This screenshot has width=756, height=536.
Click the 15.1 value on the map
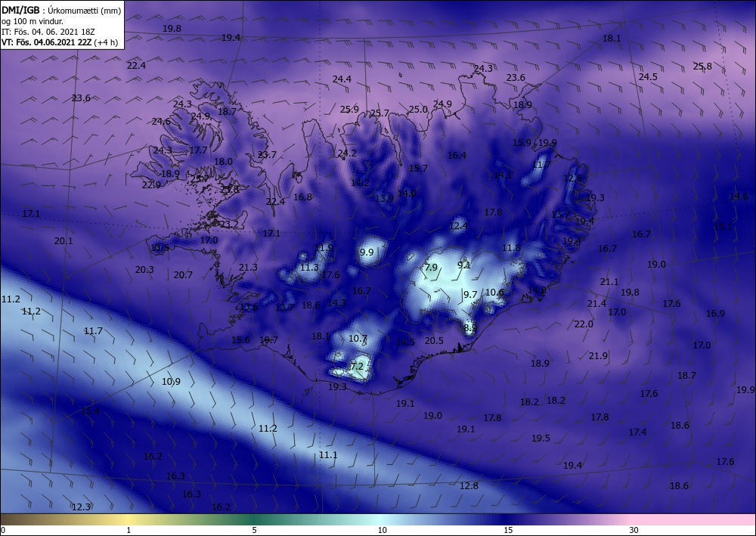pos(723,227)
